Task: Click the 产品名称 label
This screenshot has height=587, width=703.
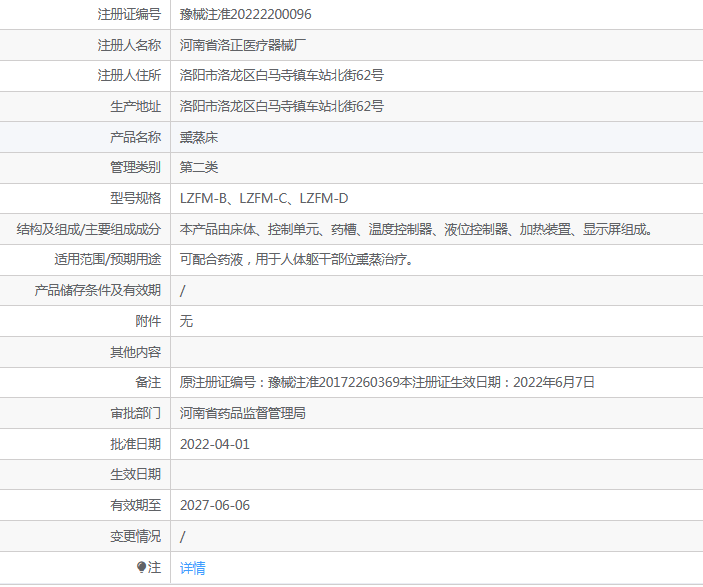Action: (x=135, y=137)
